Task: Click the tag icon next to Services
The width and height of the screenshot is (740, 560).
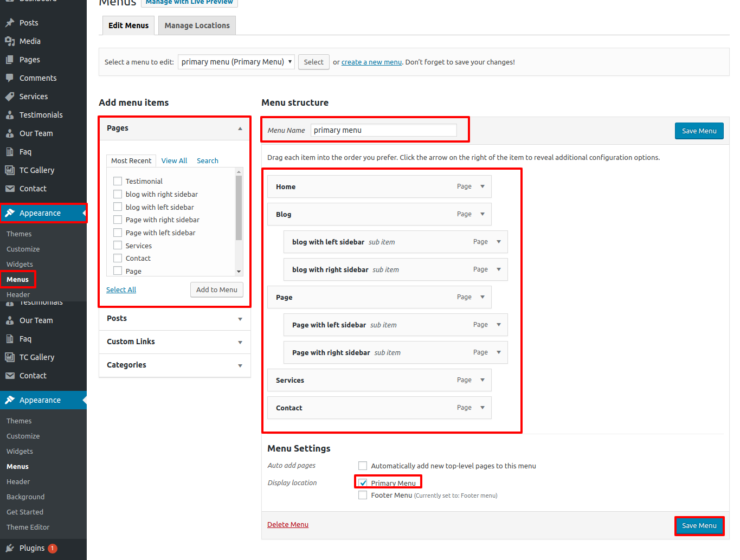Action: [x=10, y=96]
